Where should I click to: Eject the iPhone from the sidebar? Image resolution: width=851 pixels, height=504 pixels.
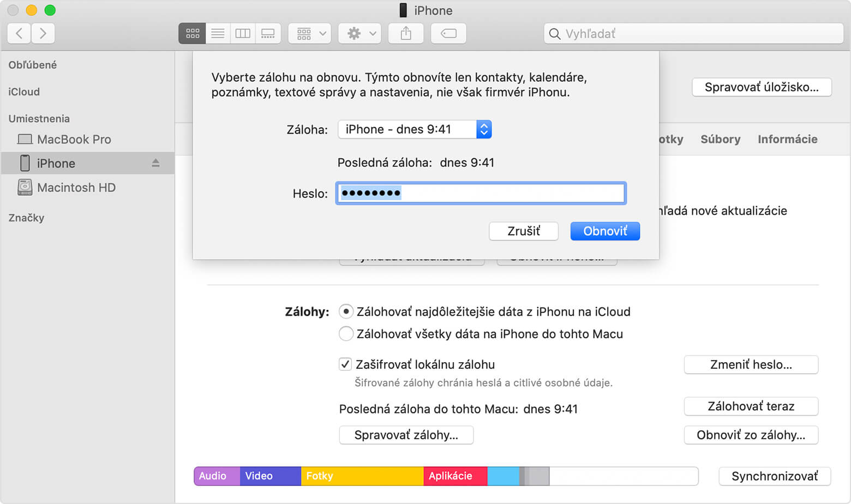point(155,163)
